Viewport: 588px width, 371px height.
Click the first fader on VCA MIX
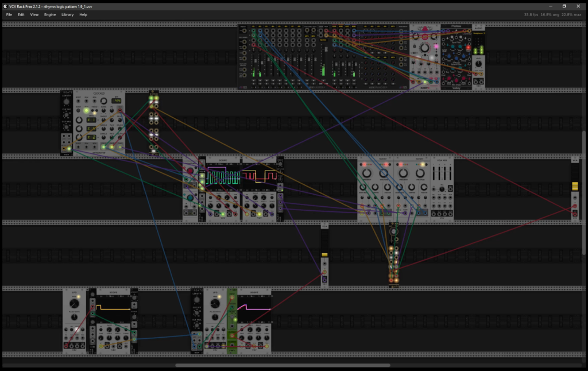pyautogui.click(x=434, y=173)
